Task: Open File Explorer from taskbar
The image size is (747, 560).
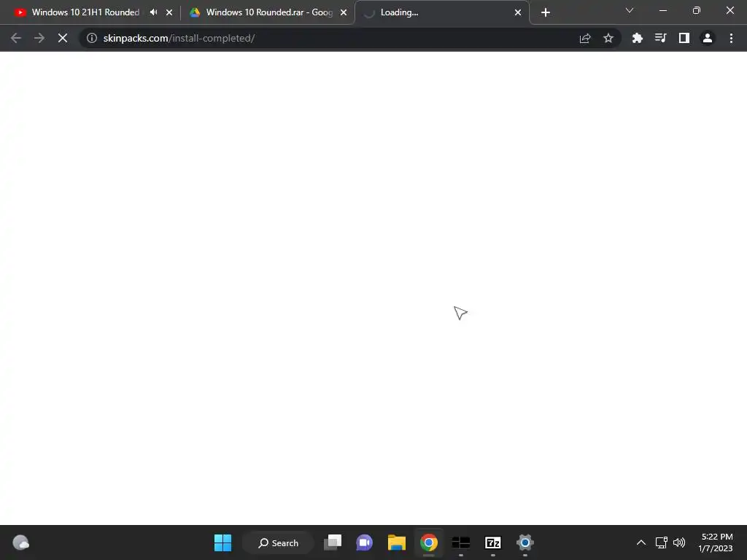Action: pyautogui.click(x=396, y=542)
